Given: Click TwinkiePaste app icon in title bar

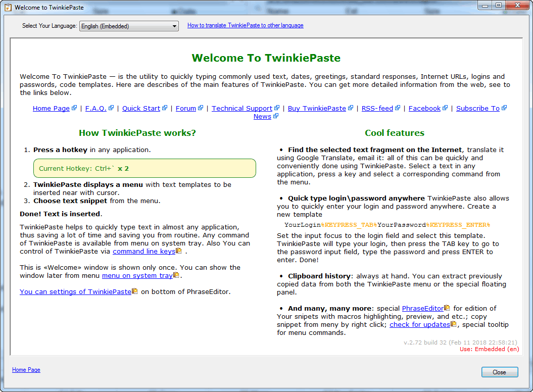Looking at the screenshot, I should 8,7.
